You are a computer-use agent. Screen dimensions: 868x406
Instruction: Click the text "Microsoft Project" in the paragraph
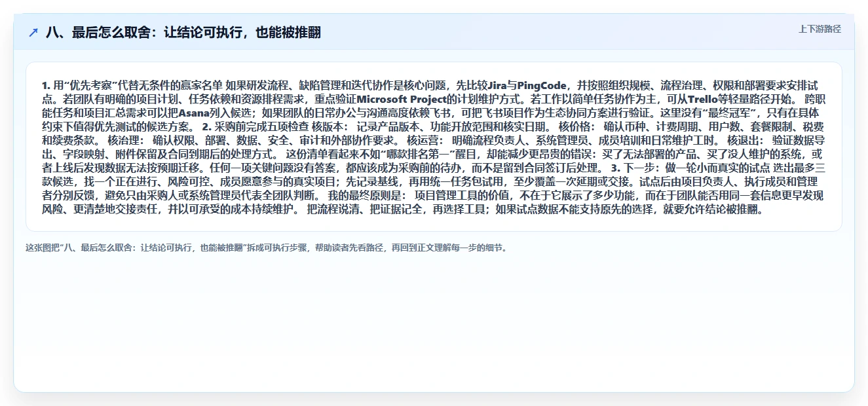402,100
